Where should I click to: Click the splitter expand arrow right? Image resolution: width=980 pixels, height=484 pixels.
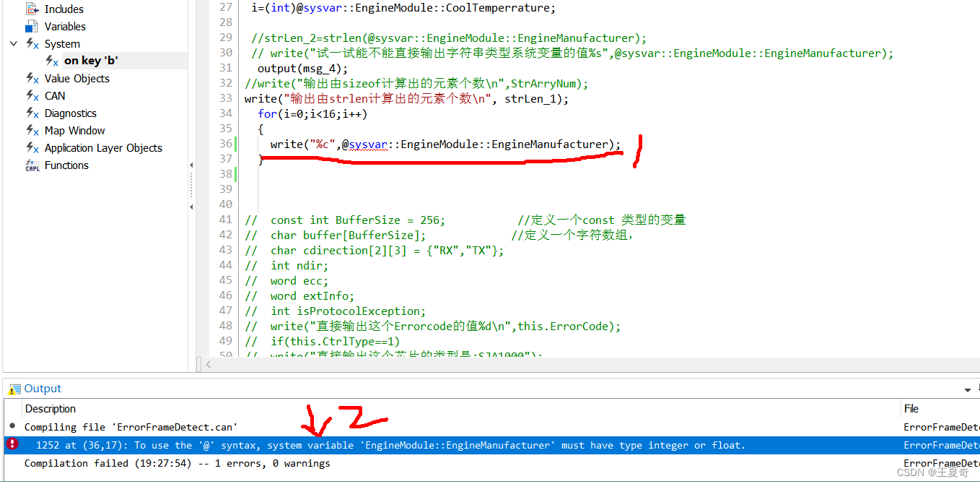pos(192,207)
